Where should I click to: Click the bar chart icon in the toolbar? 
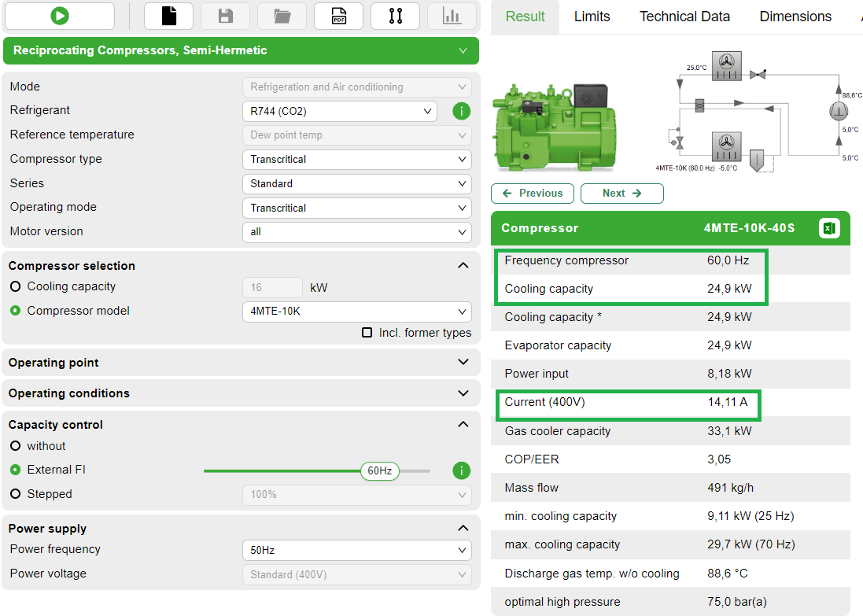click(452, 16)
